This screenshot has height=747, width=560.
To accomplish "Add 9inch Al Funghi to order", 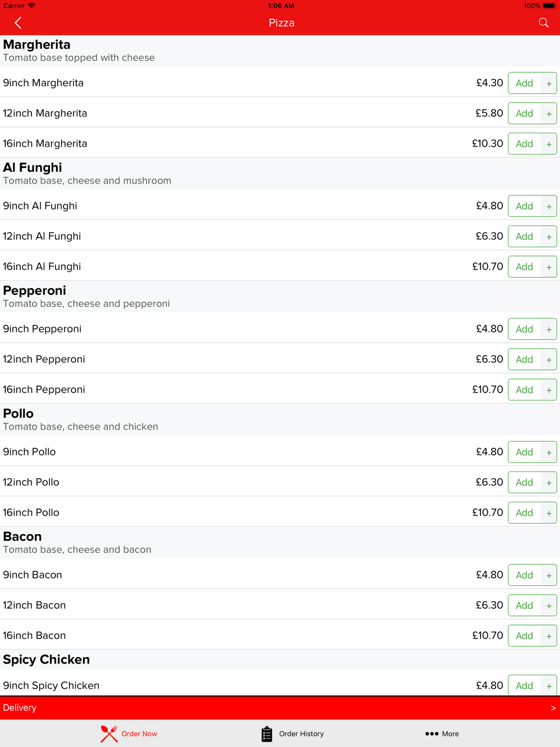I will 525,206.
